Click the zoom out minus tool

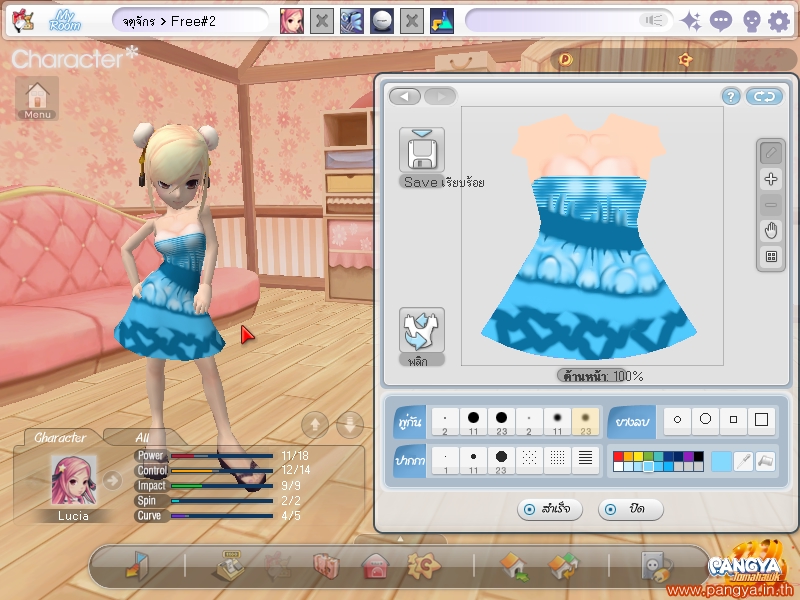(x=771, y=205)
